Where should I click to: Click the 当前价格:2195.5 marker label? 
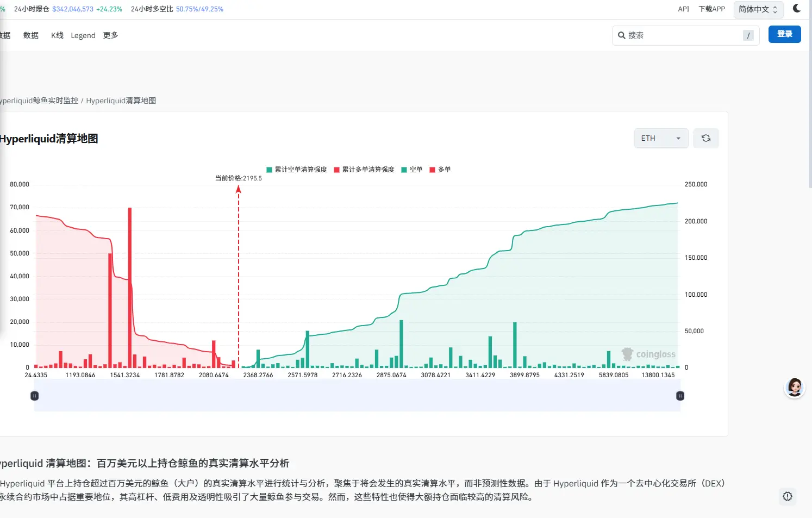(x=239, y=178)
